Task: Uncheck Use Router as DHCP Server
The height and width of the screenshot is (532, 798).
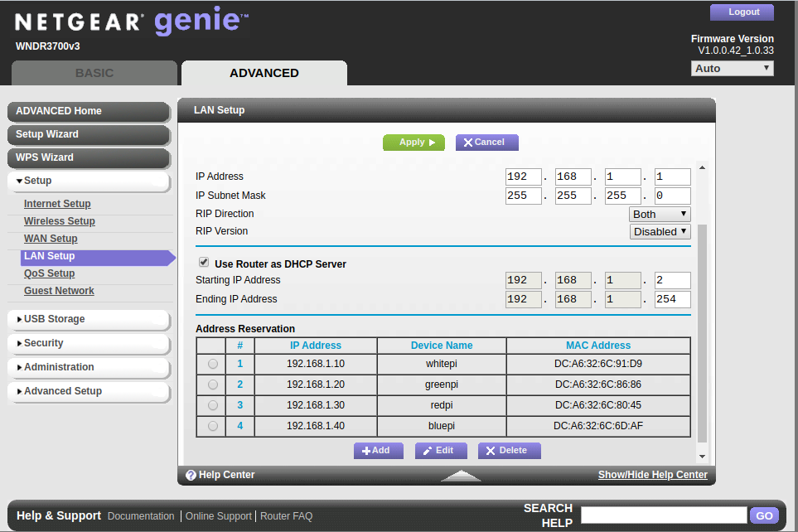Action: (x=204, y=263)
